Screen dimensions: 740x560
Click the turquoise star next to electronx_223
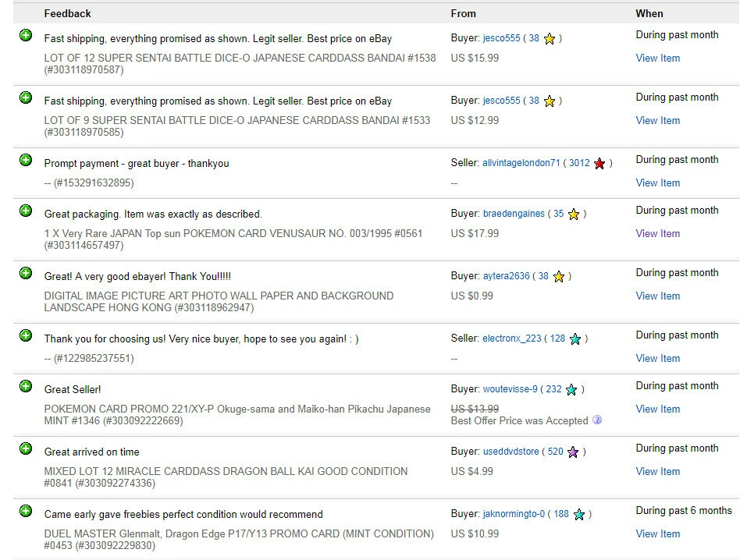575,339
